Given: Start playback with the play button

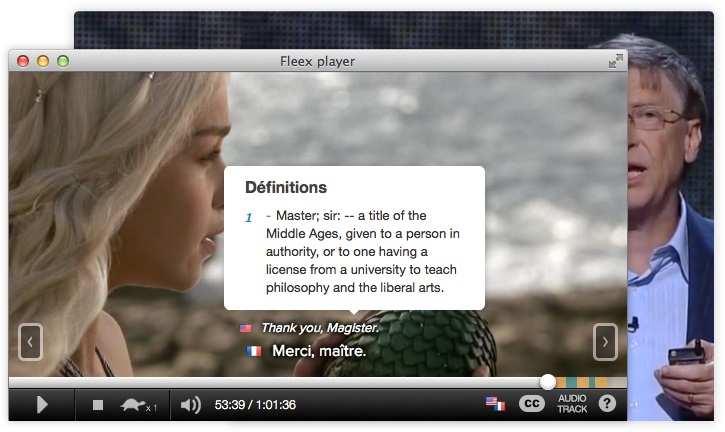Looking at the screenshot, I should coord(42,405).
